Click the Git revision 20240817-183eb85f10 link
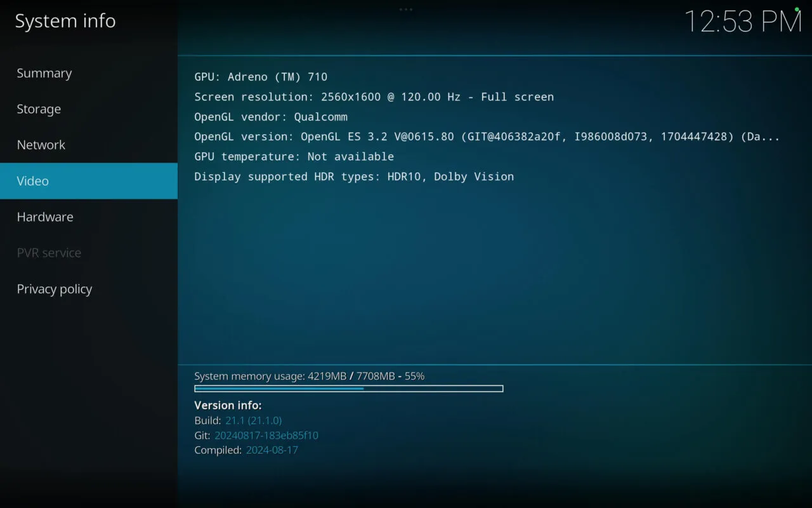The height and width of the screenshot is (508, 812). coord(265,436)
